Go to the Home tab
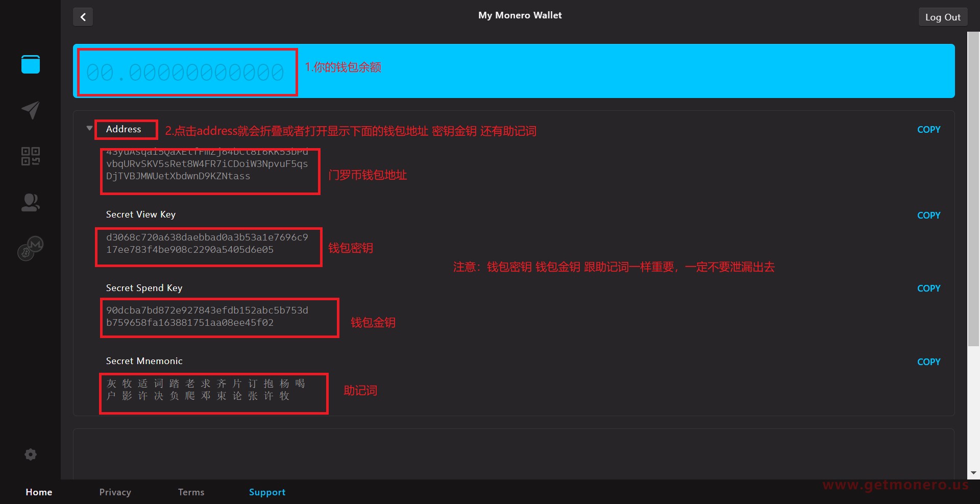The height and width of the screenshot is (504, 980). pos(39,492)
